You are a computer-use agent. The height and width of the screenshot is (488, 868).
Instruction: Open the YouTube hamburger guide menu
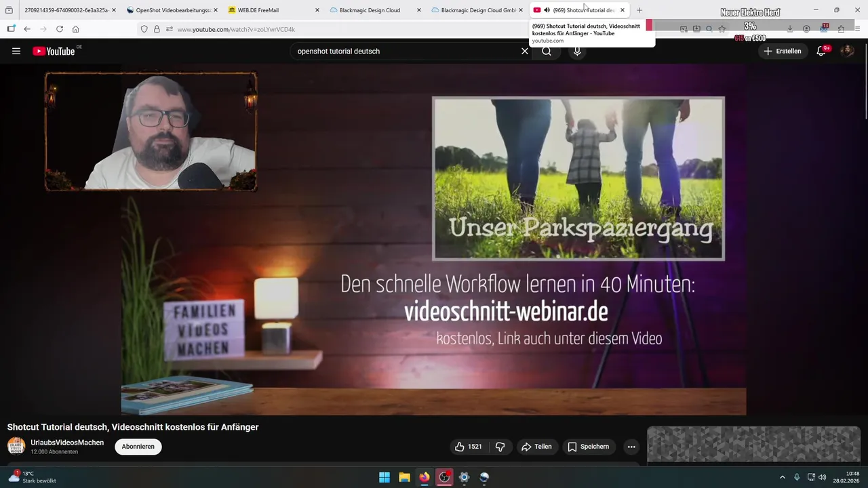tap(16, 51)
